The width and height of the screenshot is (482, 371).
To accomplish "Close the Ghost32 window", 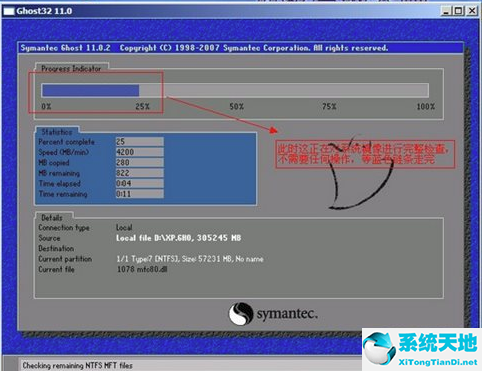I will click(472, 11).
